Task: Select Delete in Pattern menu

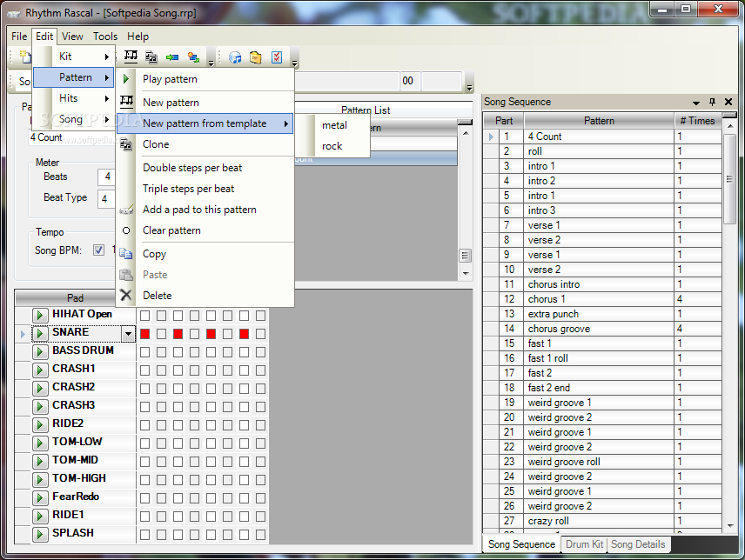Action: [x=205, y=296]
